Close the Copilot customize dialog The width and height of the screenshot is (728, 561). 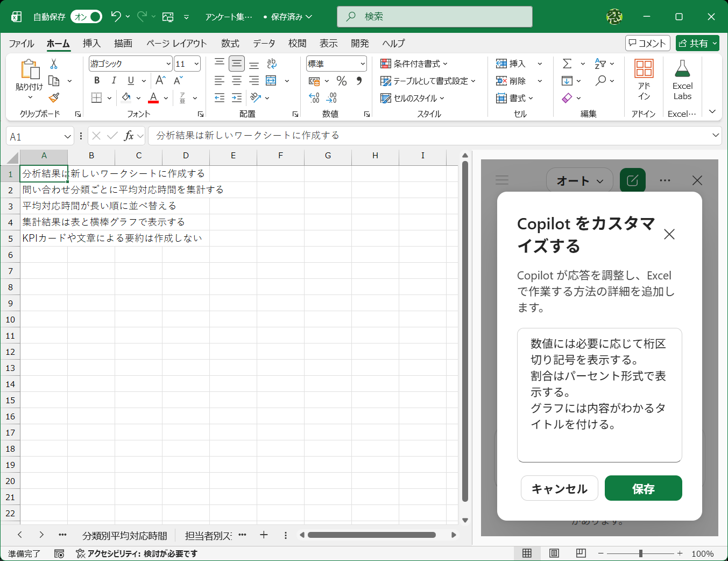tap(669, 234)
